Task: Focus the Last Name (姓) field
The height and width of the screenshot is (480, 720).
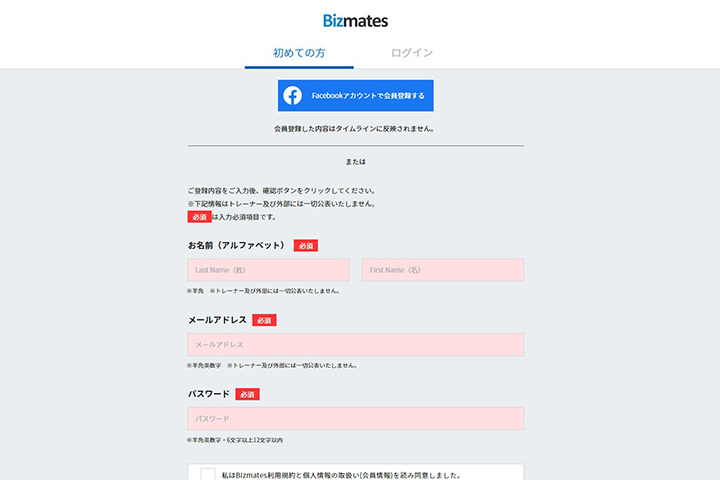Action: pyautogui.click(x=268, y=270)
